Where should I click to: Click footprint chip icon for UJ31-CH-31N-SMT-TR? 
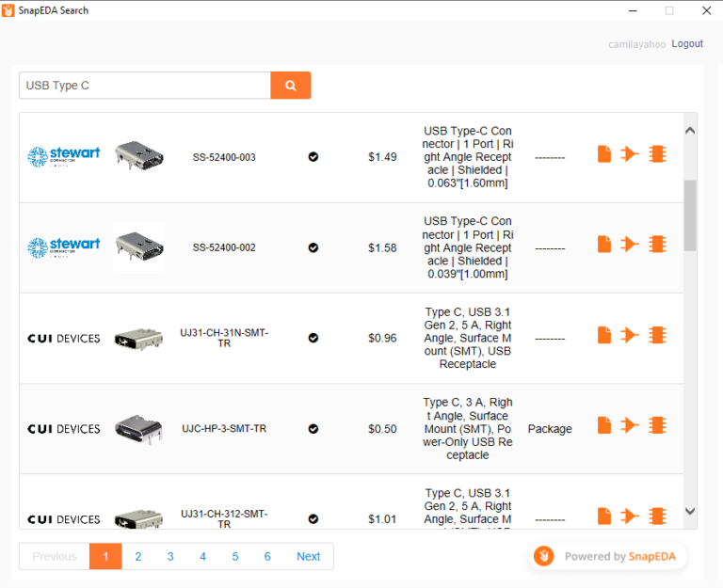click(657, 335)
